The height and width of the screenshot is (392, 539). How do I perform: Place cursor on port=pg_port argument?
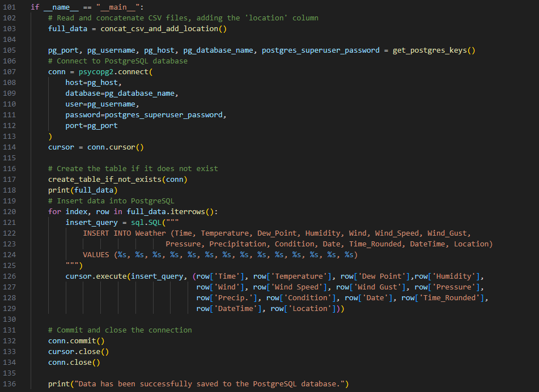[91, 126]
